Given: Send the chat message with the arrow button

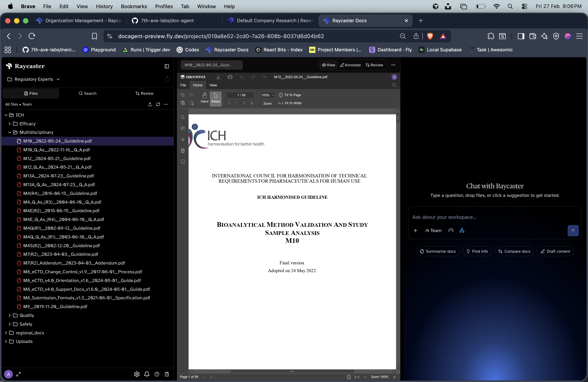Looking at the screenshot, I should point(573,230).
